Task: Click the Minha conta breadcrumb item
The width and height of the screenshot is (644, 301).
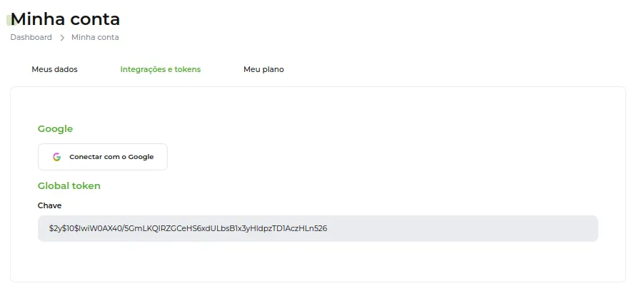Action: click(x=95, y=37)
